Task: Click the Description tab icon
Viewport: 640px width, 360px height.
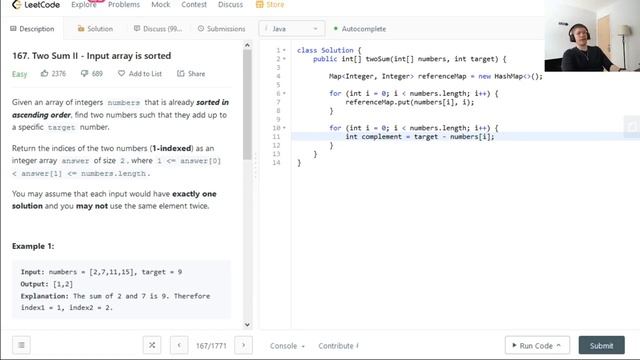Action: coord(13,29)
